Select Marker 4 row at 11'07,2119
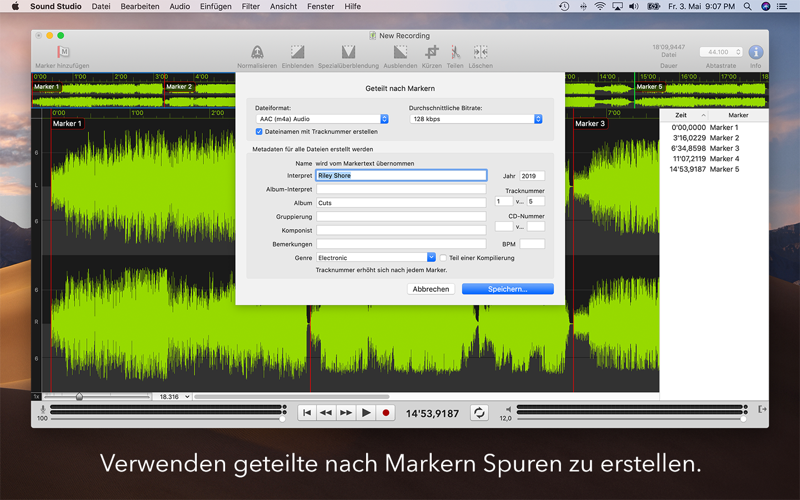The height and width of the screenshot is (500, 800). 714,159
